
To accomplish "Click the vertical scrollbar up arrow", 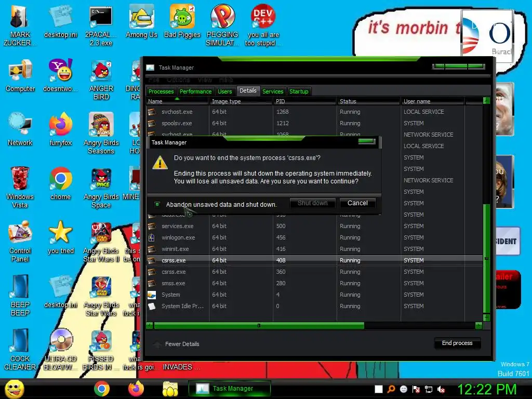I will (486, 100).
